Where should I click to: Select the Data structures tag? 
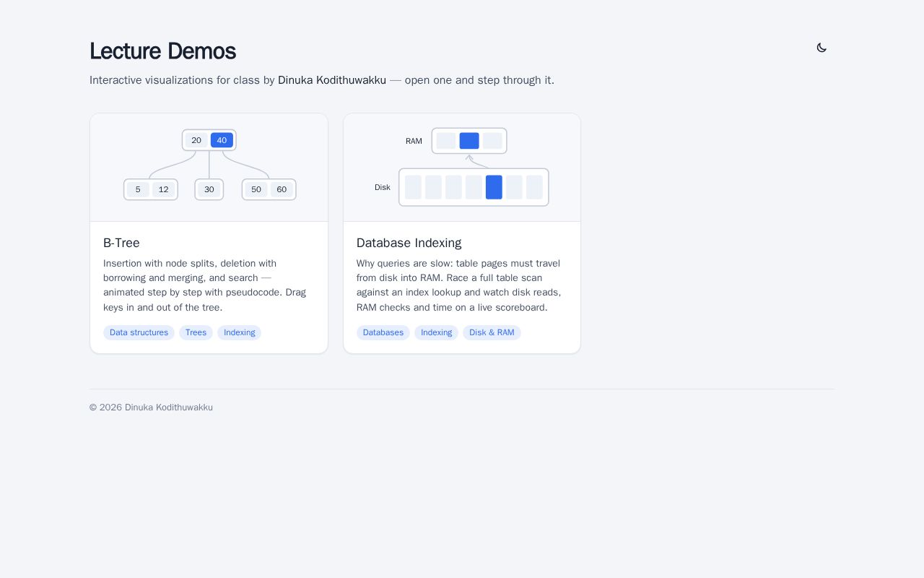click(x=139, y=332)
